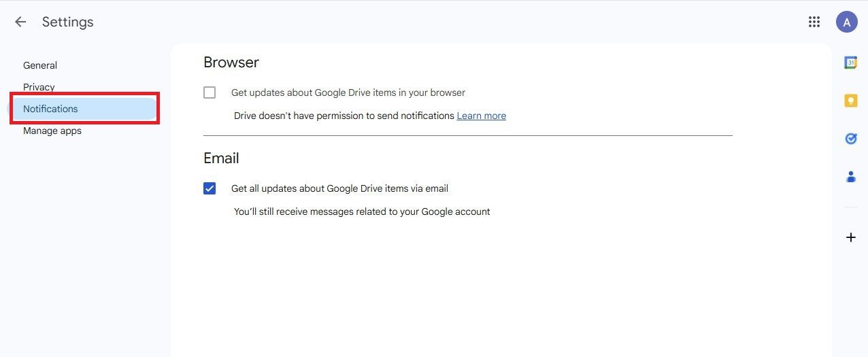Open the account avatar labeled A
The width and height of the screenshot is (868, 357).
[x=847, y=22]
